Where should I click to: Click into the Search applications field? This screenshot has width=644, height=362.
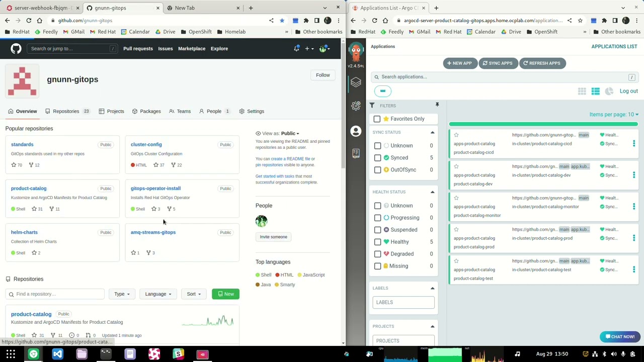505,77
